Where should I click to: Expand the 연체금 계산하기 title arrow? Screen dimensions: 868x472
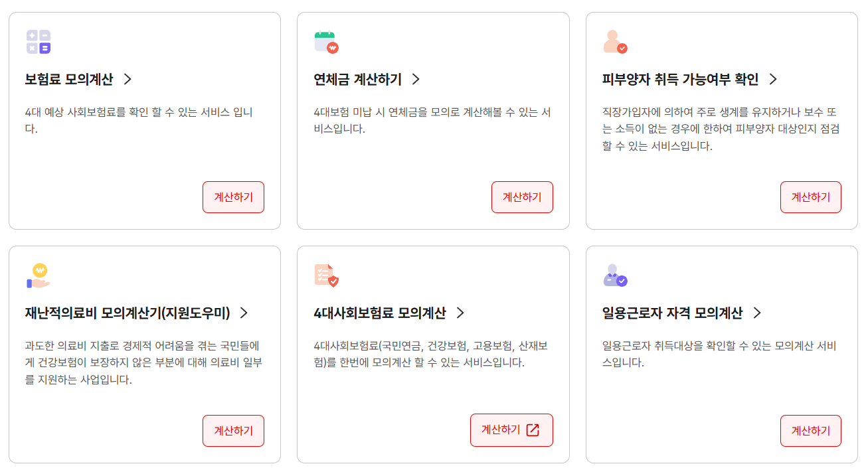point(415,78)
